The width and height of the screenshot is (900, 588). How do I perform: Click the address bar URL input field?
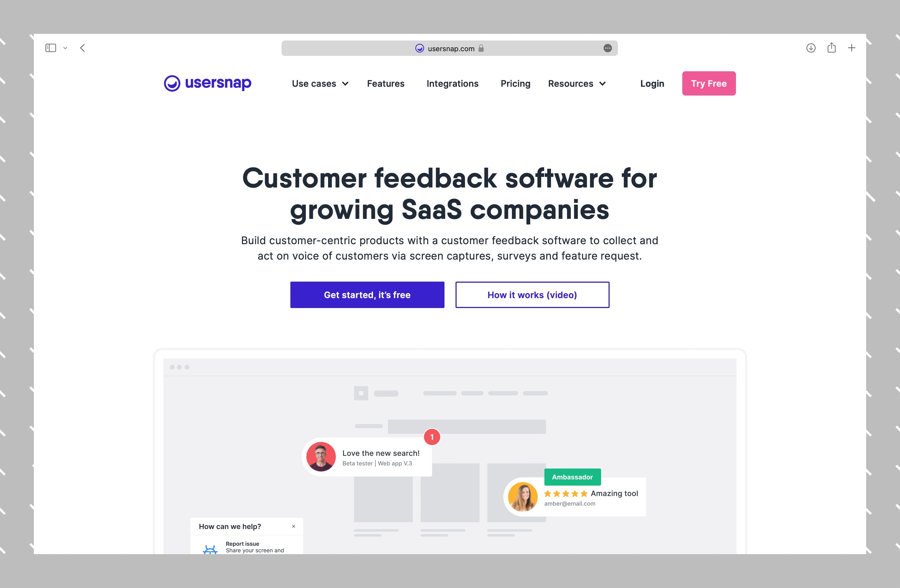pos(450,48)
